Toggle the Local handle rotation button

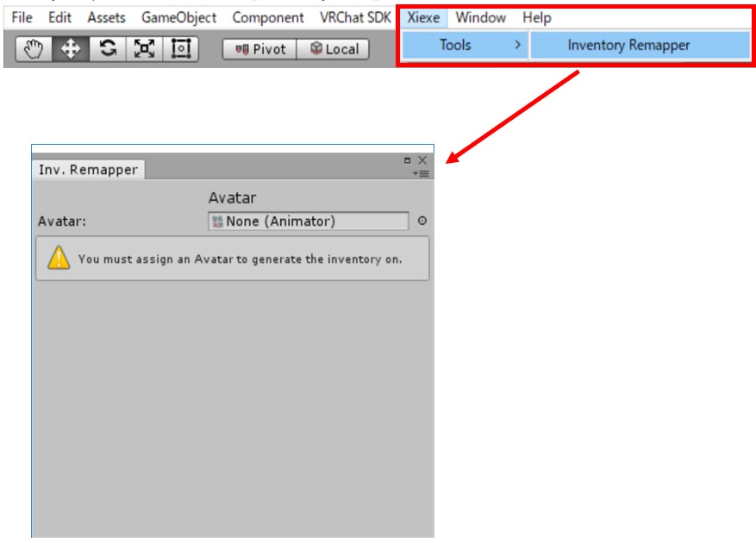pos(334,49)
